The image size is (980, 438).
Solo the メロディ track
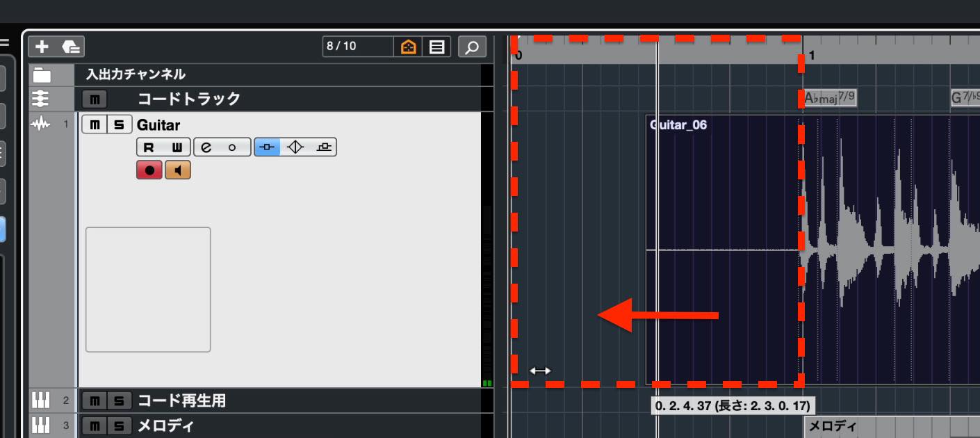point(120,426)
